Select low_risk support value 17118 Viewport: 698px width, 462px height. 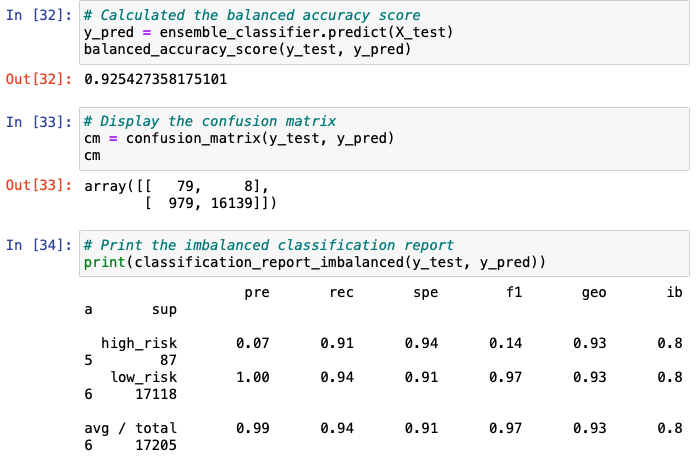pyautogui.click(x=156, y=394)
